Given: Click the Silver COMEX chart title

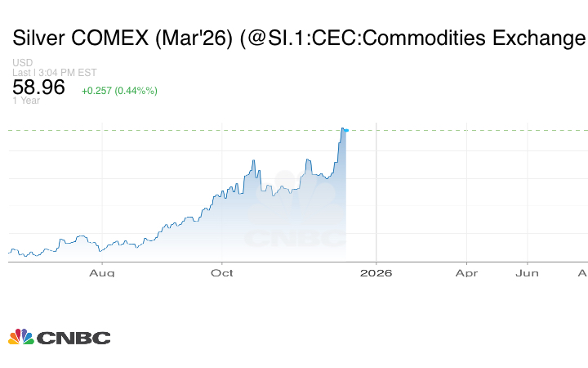Looking at the screenshot, I should point(298,38).
